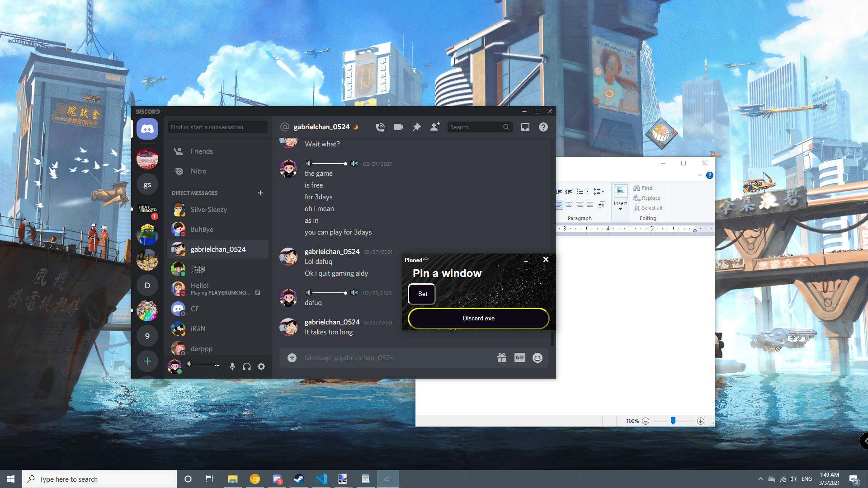This screenshot has width=868, height=488.
Task: Collapse the WordPad ribbon with the chevron
Action: (700, 176)
